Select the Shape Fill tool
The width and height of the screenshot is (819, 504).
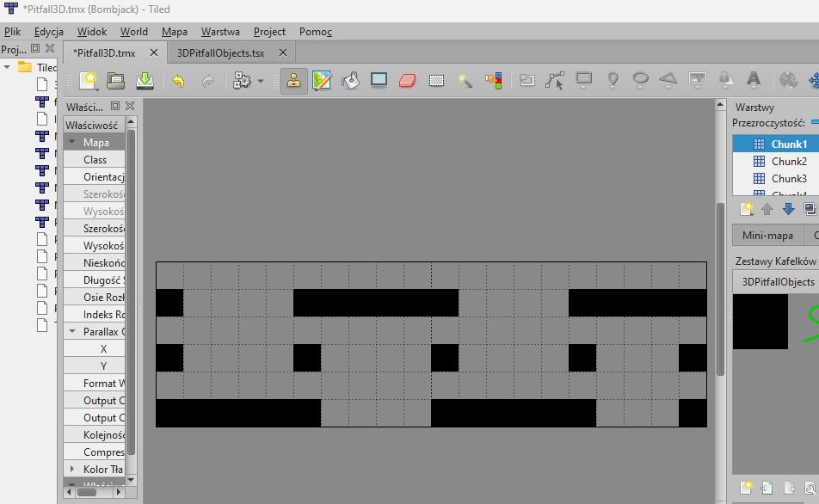[379, 81]
